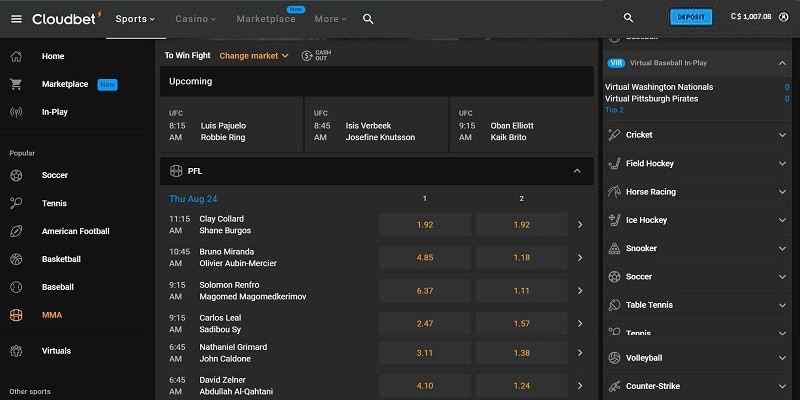Bet 1.92 on Clay Collard
Image resolution: width=800 pixels, height=400 pixels.
[x=424, y=224]
